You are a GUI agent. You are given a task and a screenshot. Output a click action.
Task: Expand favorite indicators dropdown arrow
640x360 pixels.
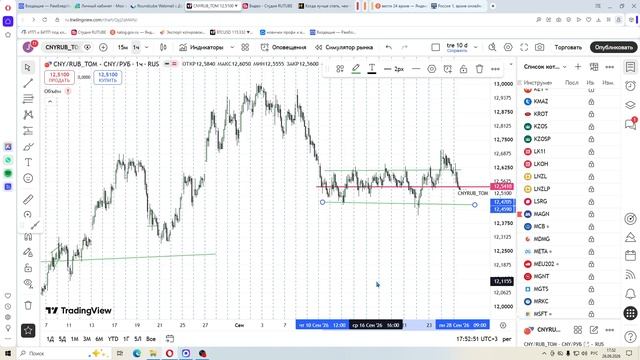click(232, 47)
